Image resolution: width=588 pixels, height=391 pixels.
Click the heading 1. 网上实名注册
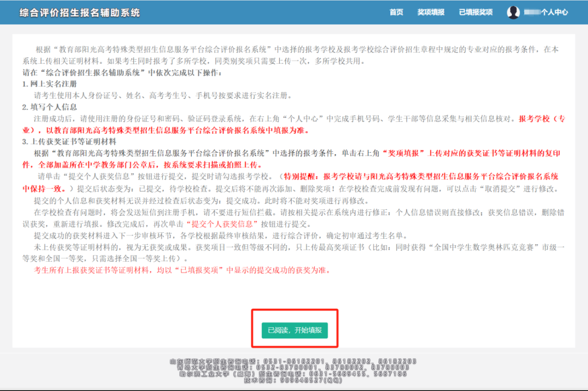point(50,84)
